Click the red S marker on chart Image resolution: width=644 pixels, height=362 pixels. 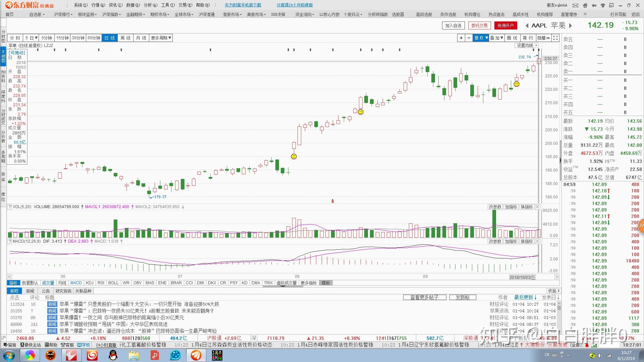[333, 201]
